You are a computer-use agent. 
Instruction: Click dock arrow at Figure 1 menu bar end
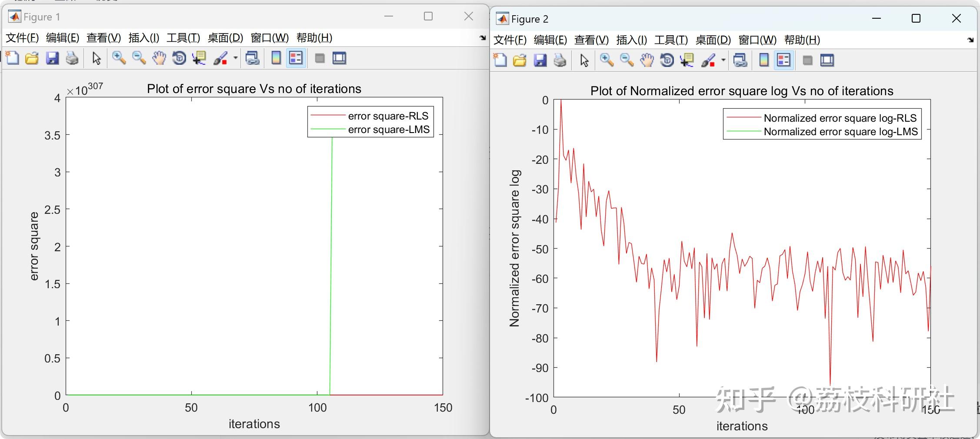click(482, 38)
